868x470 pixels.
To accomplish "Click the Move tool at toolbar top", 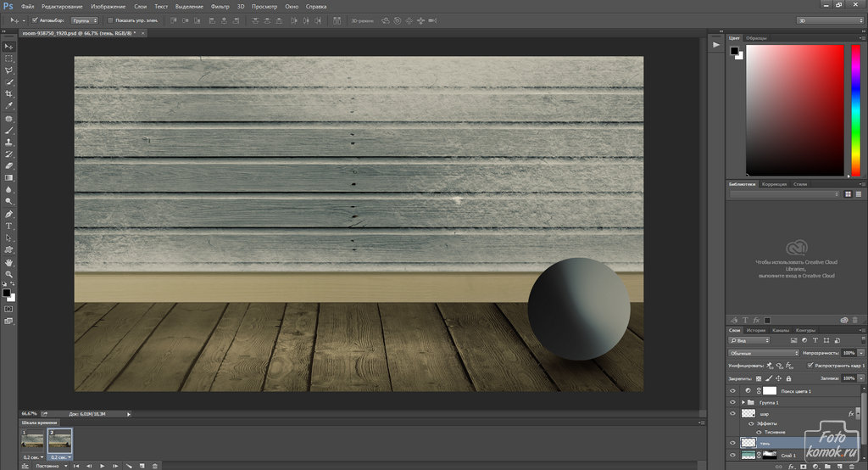I will pyautogui.click(x=9, y=46).
